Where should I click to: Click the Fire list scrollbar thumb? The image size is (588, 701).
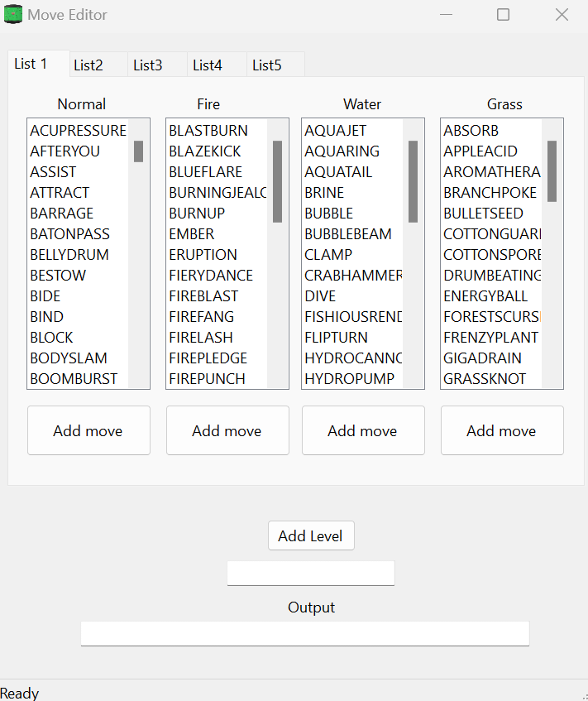(x=277, y=181)
